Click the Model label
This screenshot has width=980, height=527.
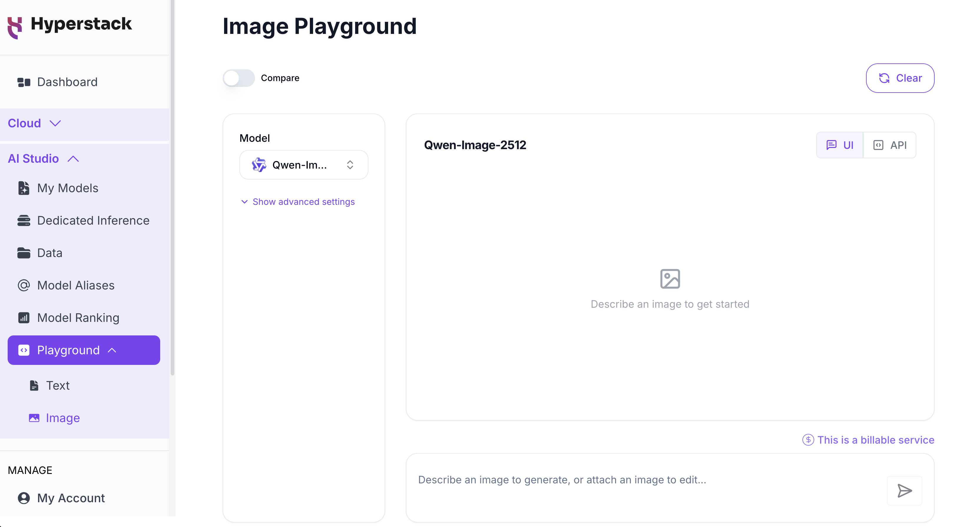254,138
